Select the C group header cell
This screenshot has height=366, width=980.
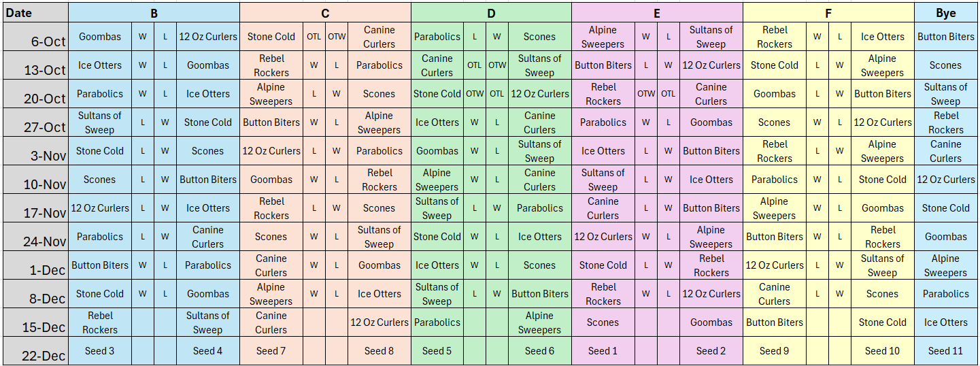coord(325,12)
